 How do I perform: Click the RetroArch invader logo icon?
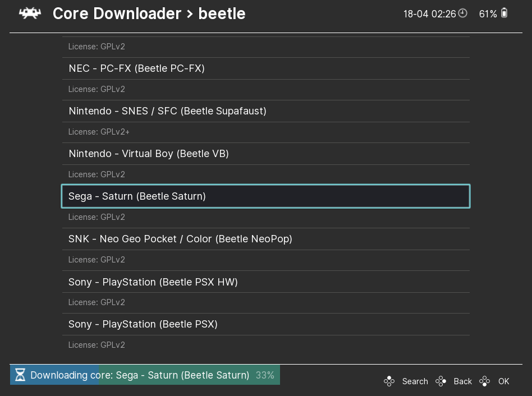pos(30,13)
